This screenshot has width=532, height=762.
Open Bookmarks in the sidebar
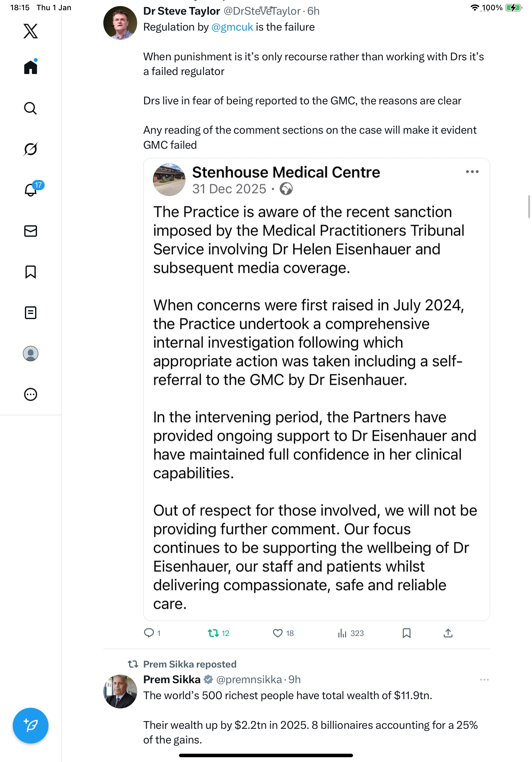coord(31,272)
